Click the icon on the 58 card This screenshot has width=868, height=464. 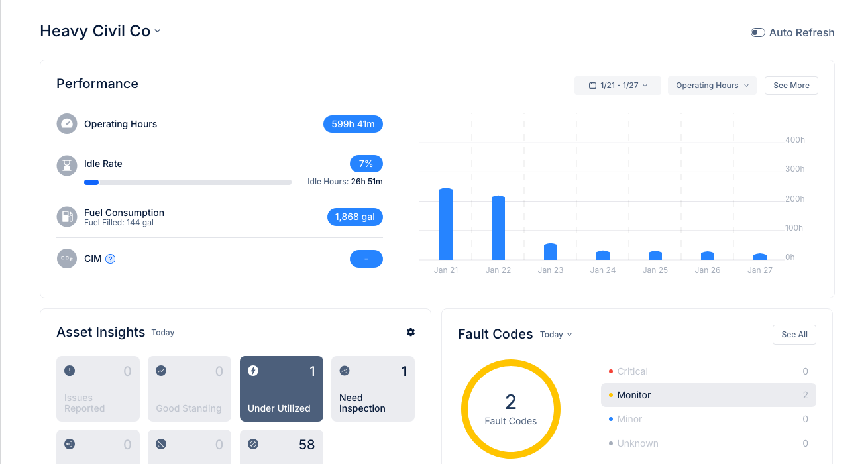pos(253,444)
